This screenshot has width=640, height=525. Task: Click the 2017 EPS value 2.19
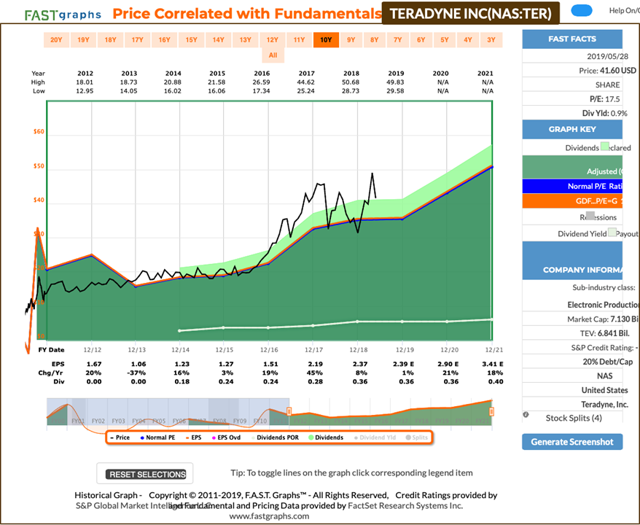click(x=316, y=364)
